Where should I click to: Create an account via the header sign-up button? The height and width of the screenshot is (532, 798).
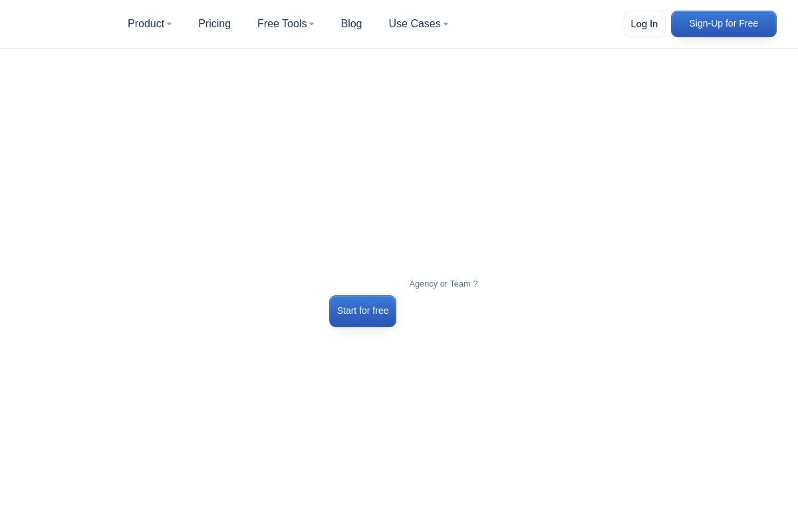pos(724,24)
